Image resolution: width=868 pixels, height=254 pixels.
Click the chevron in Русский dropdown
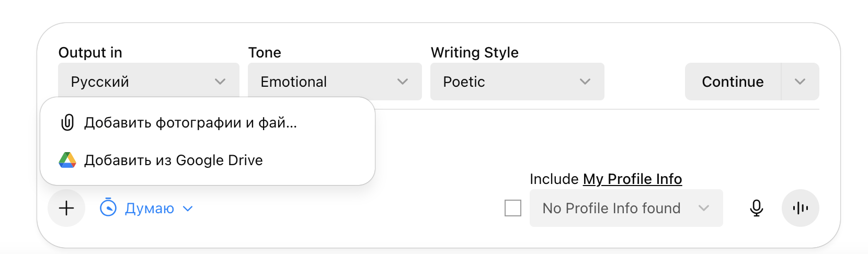pyautogui.click(x=220, y=82)
